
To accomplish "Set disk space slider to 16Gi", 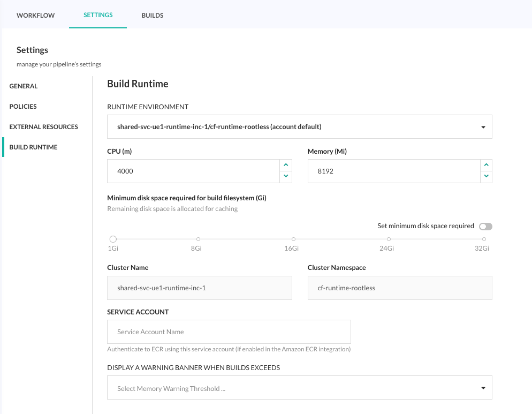I will coord(293,239).
